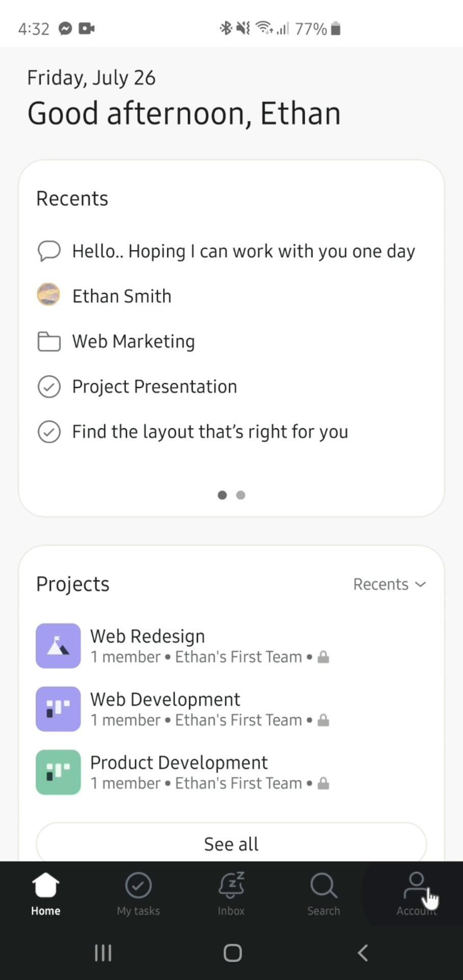The width and height of the screenshot is (463, 980).
Task: Open Android recent apps button
Action: point(103,952)
